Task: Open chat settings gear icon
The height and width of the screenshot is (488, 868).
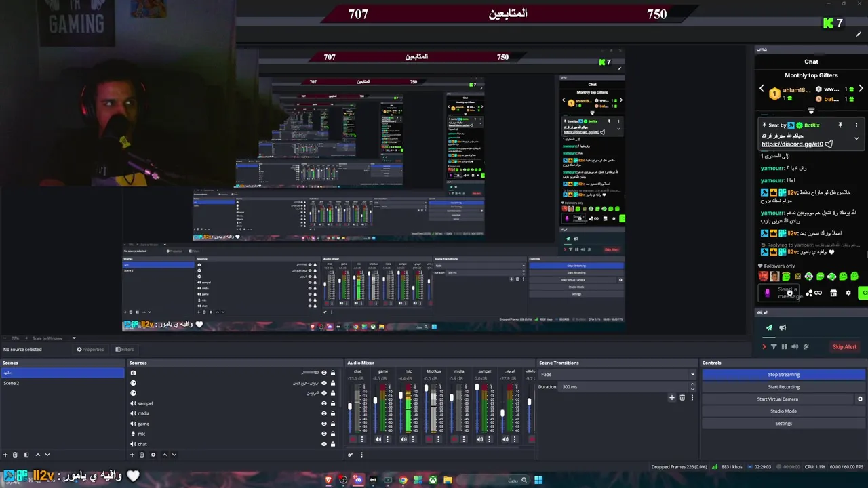Action: (x=848, y=293)
